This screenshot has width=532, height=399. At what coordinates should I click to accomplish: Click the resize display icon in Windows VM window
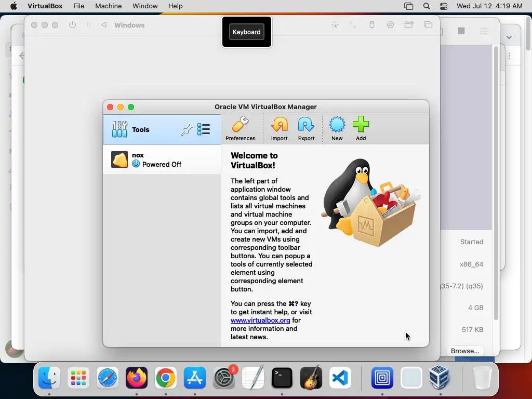(353, 25)
